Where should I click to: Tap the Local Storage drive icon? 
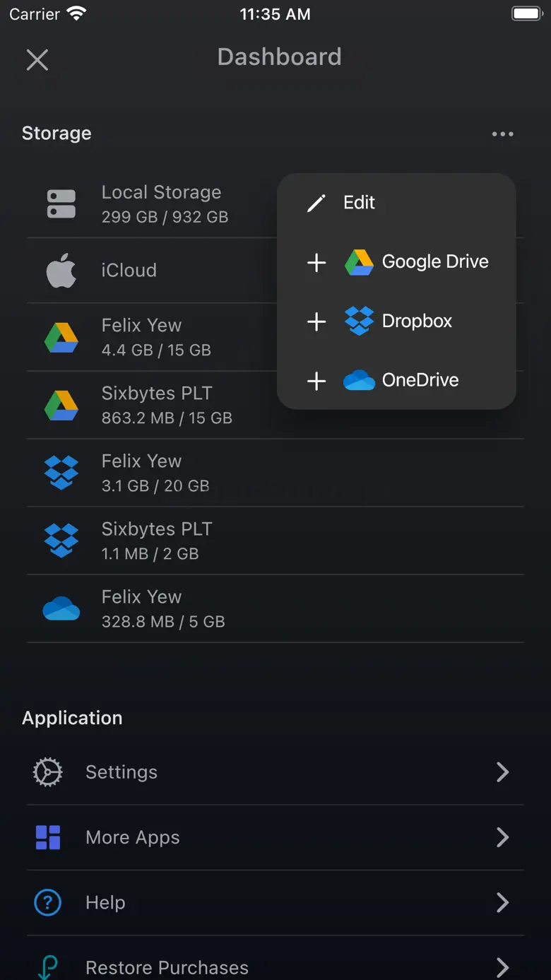pos(61,203)
